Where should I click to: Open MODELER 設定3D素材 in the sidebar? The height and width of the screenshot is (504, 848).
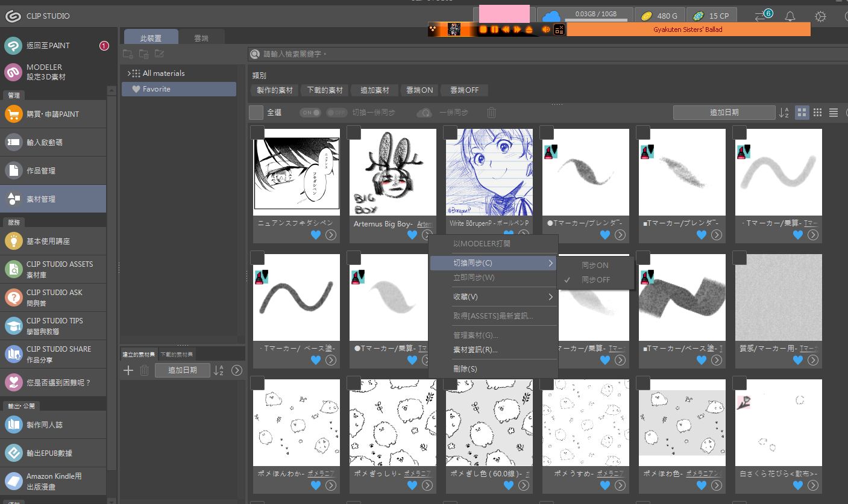pos(53,72)
